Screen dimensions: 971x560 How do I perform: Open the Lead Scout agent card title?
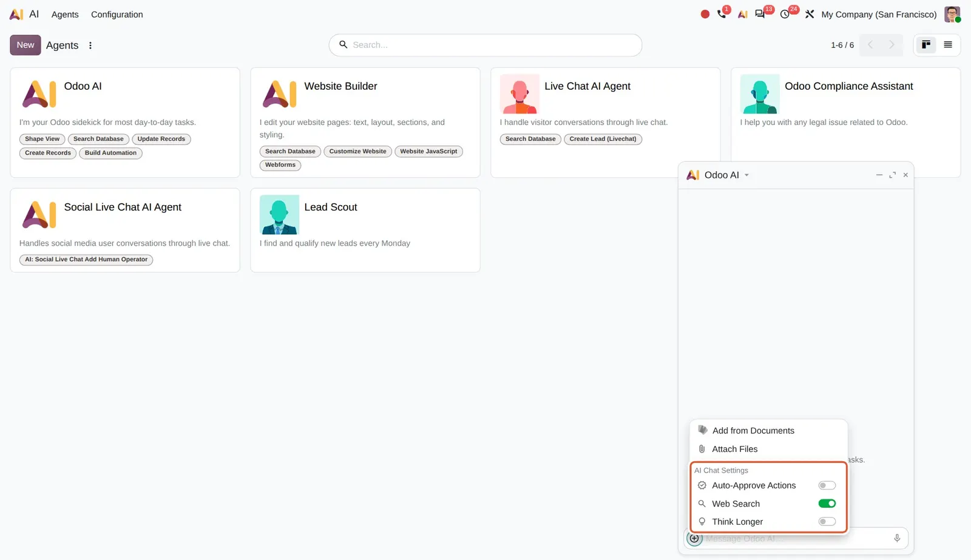click(x=331, y=207)
